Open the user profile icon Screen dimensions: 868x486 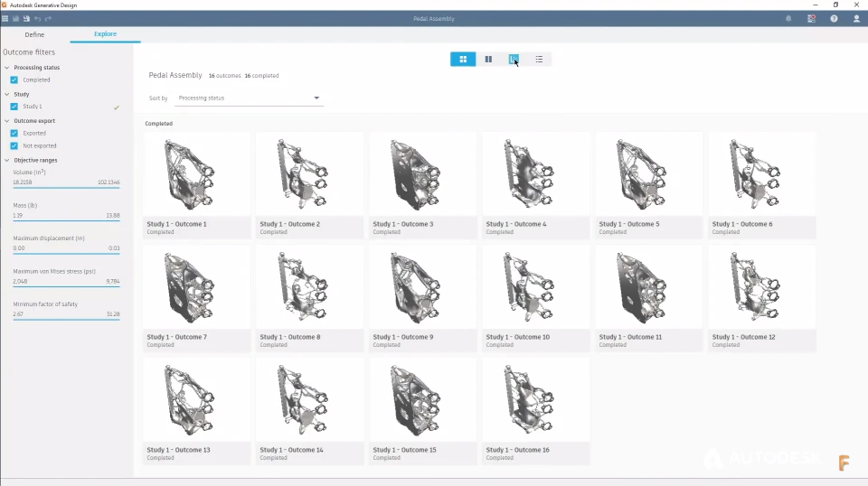click(856, 18)
